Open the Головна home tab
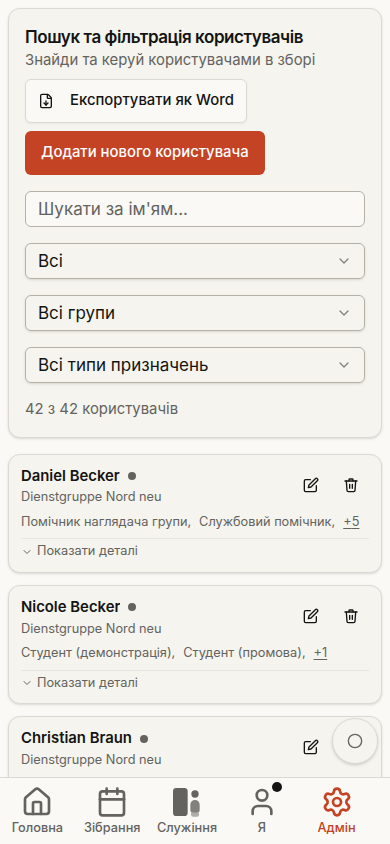Image resolution: width=390 pixels, height=844 pixels. 37,811
